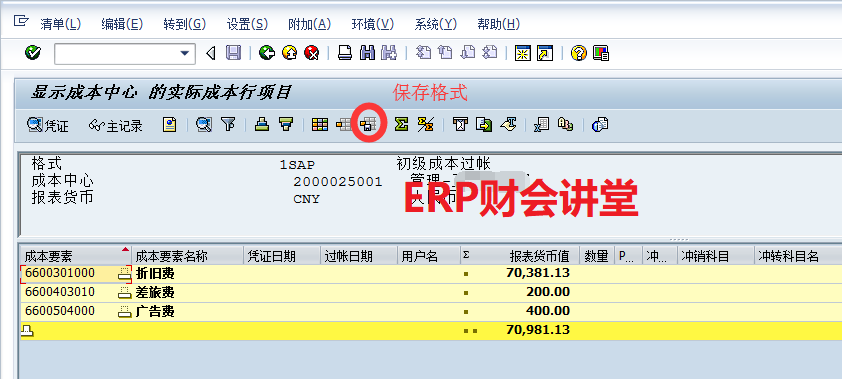The image size is (842, 379).
Task: Open the command field dropdown arrow
Action: pos(185,53)
